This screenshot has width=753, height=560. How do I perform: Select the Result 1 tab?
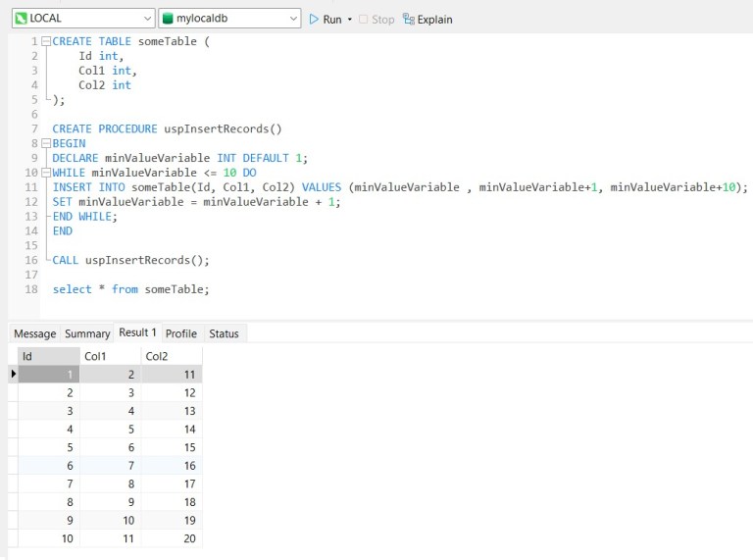138,332
